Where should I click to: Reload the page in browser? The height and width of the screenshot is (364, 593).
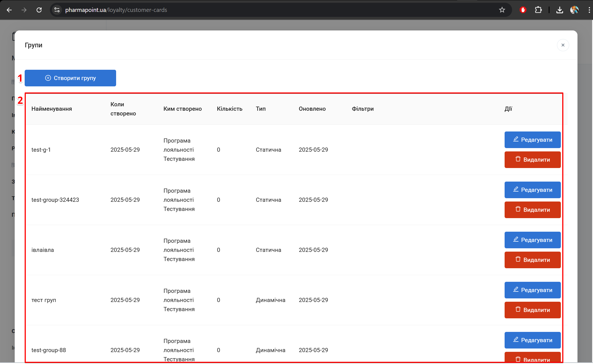click(39, 10)
